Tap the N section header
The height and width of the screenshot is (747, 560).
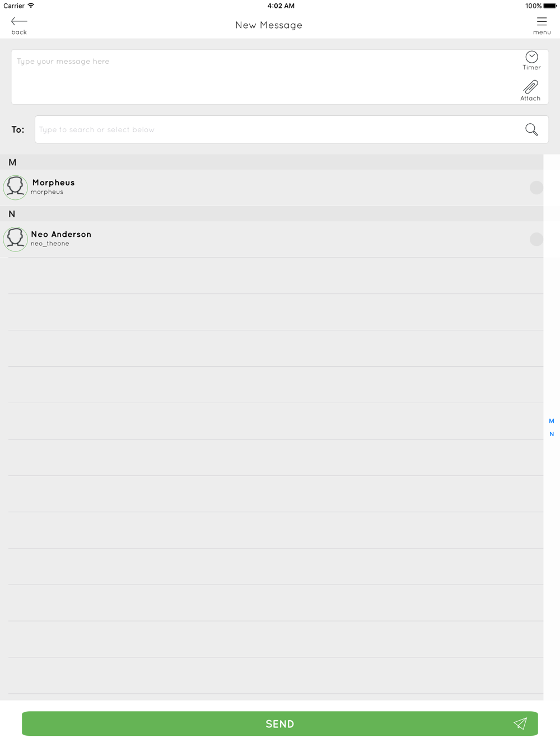[272, 214]
